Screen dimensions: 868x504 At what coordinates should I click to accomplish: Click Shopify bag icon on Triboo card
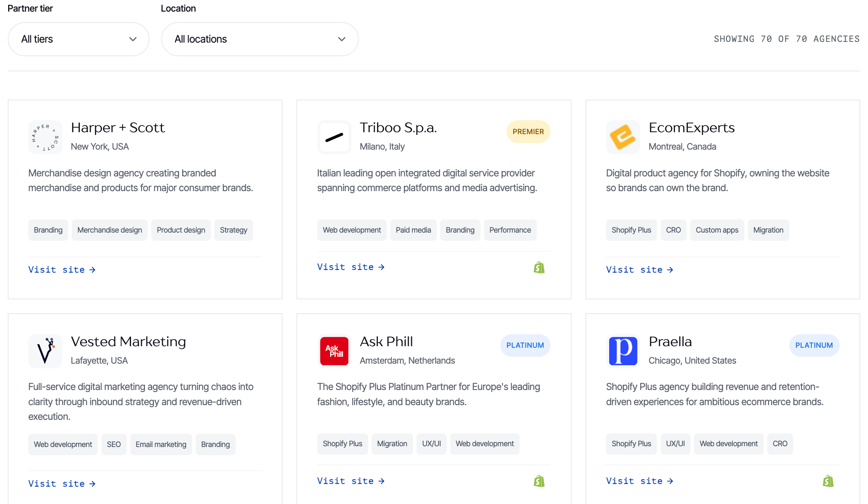tap(539, 268)
